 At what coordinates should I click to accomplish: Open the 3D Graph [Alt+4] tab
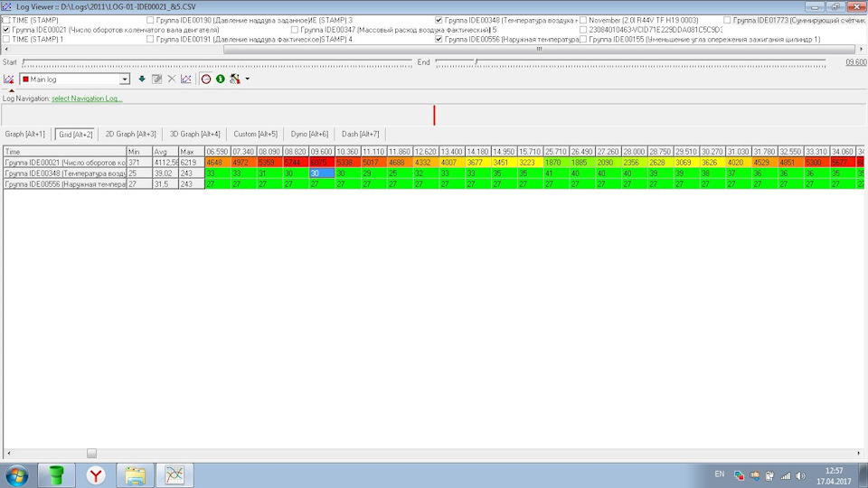click(x=195, y=134)
